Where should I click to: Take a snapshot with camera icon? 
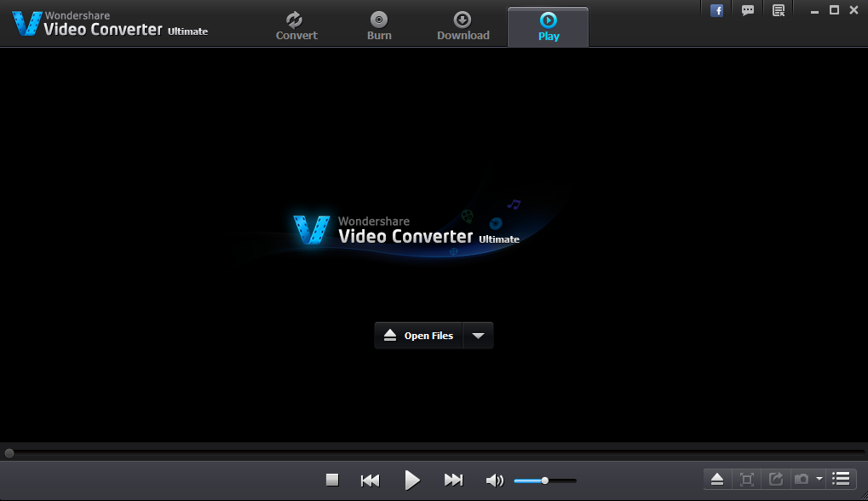[802, 480]
